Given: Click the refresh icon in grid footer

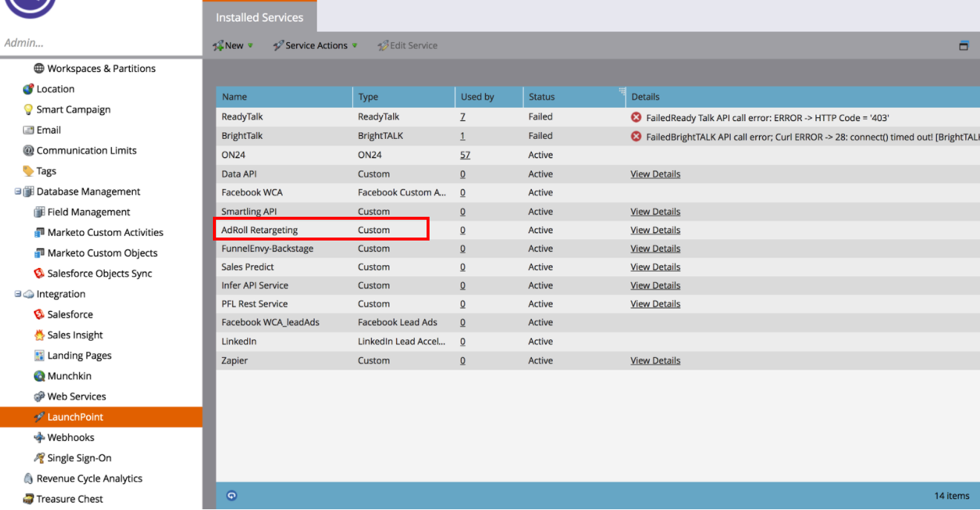Looking at the screenshot, I should coord(231,496).
